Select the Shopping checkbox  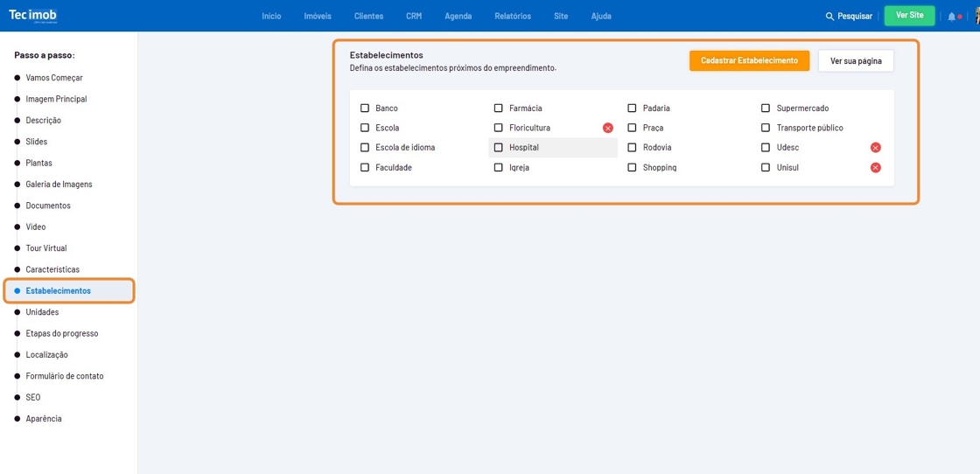click(x=632, y=168)
